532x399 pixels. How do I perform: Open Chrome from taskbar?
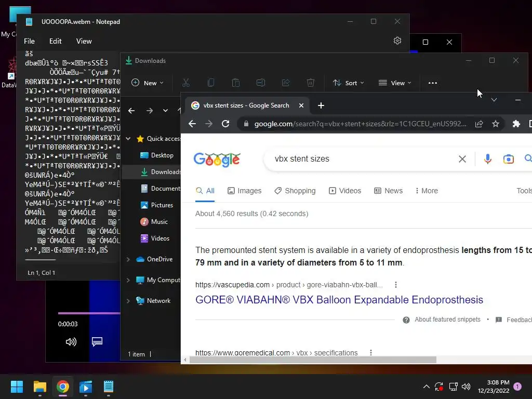[63, 387]
